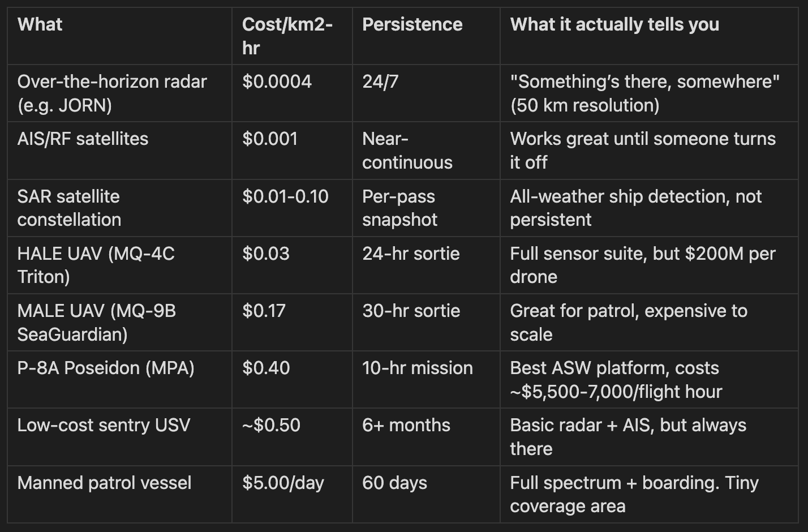This screenshot has width=808, height=532.
Task: Select the $5.00/day cost cell
Action: coord(283,483)
